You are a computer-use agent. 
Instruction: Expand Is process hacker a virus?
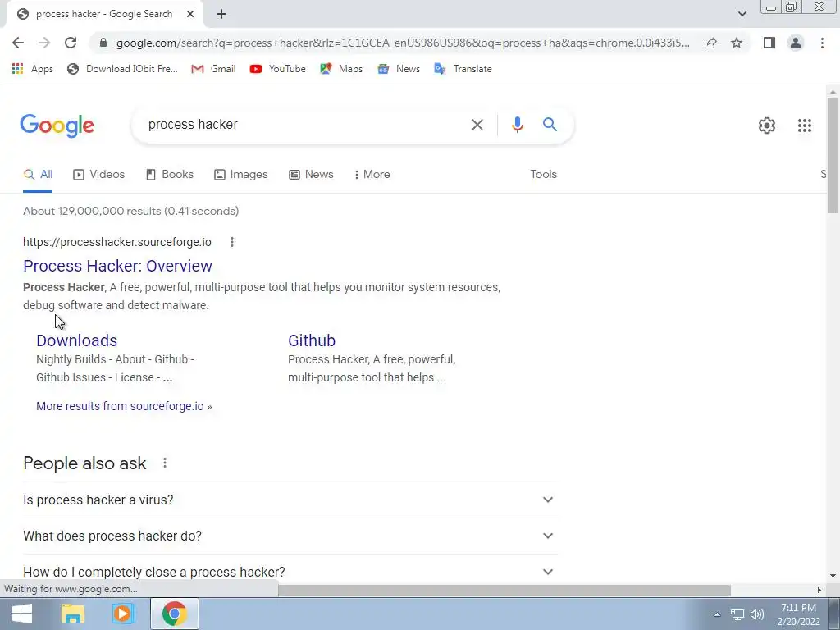(x=290, y=500)
